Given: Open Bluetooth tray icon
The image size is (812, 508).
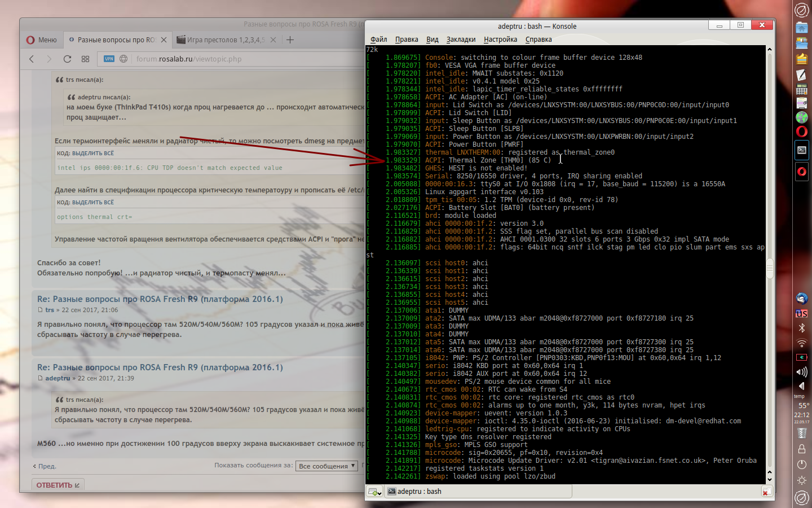Looking at the screenshot, I should [801, 328].
